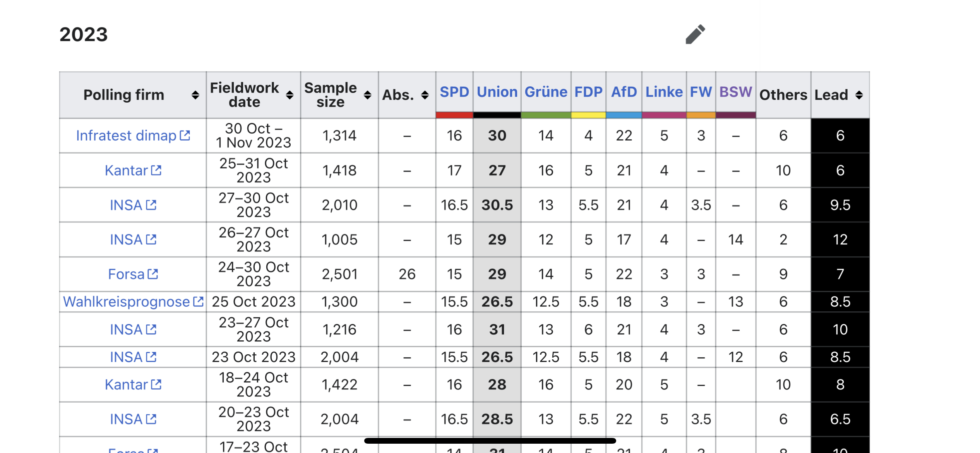The height and width of the screenshot is (453, 980).
Task: Click external link icon beside Wahlkreisprognose
Action: tap(198, 302)
